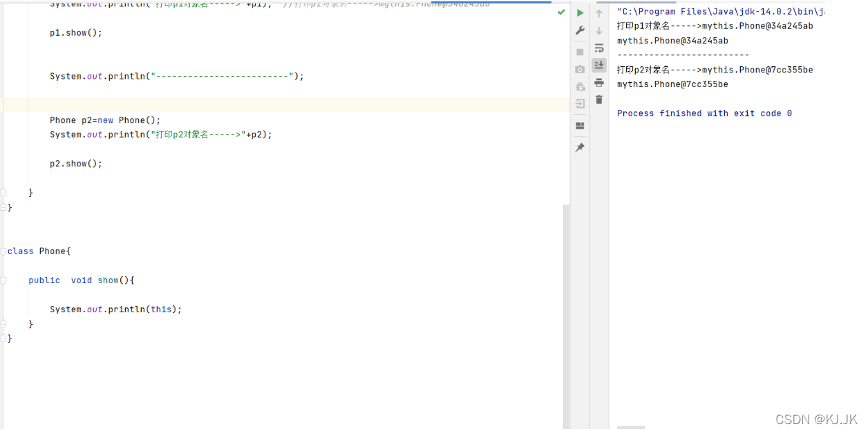Click the console horizontal scrollbar at the bottom

coord(630,428)
